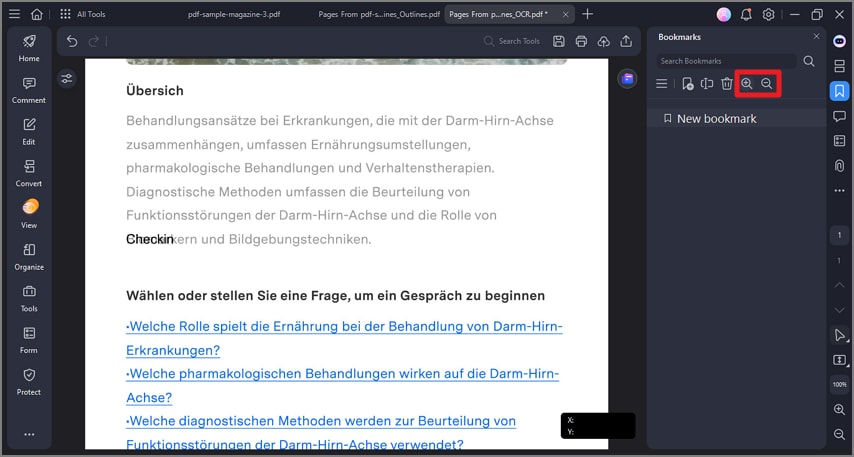Image resolution: width=854 pixels, height=457 pixels.
Task: Open the Tools toolbox
Action: 29,298
